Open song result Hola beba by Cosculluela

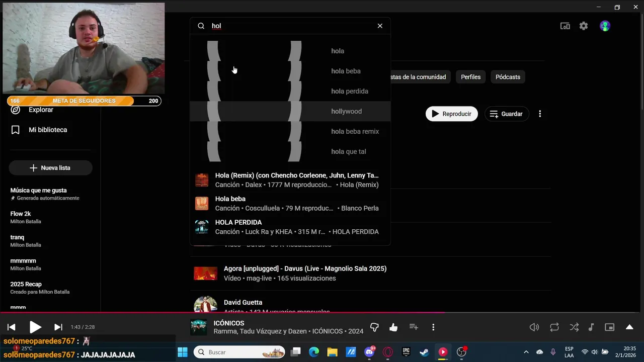(x=290, y=203)
